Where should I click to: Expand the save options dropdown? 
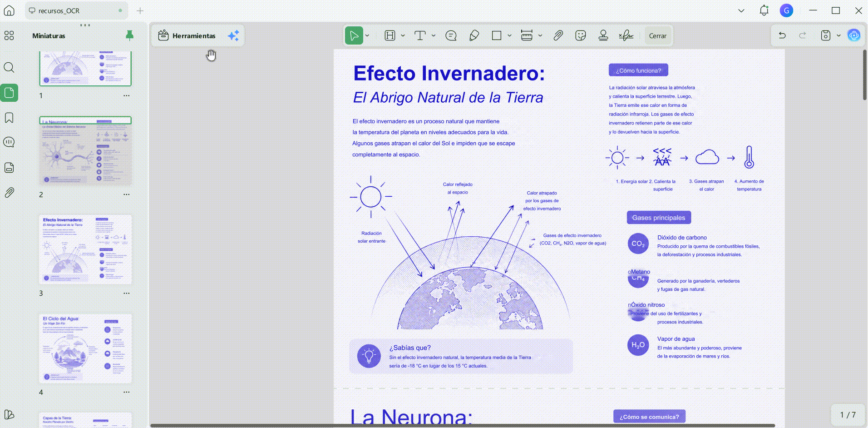tap(838, 35)
